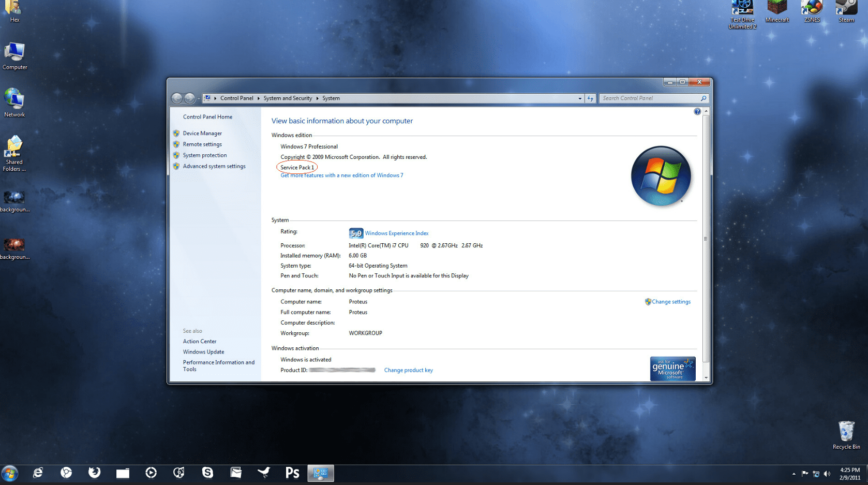Open the media player taskbar icon

pos(151,473)
